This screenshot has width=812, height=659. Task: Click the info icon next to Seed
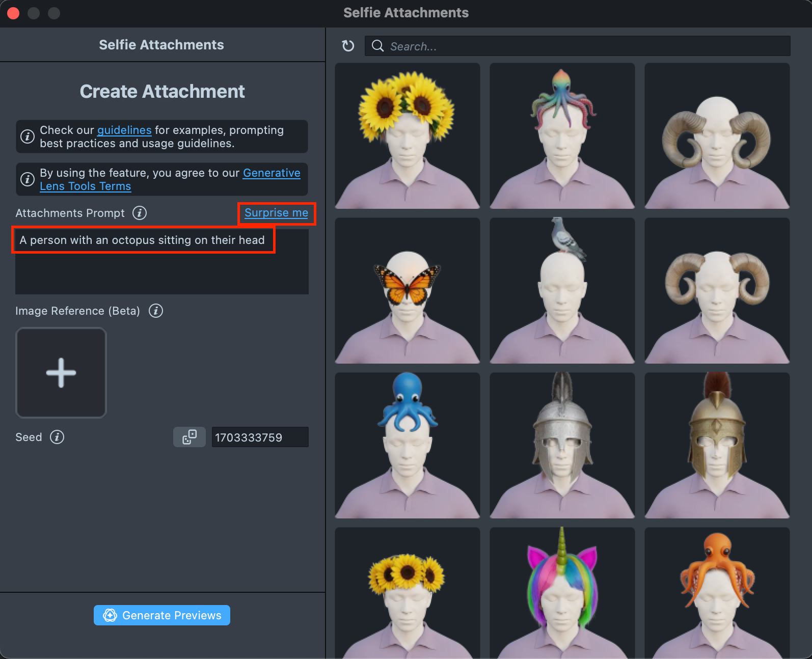coord(57,437)
